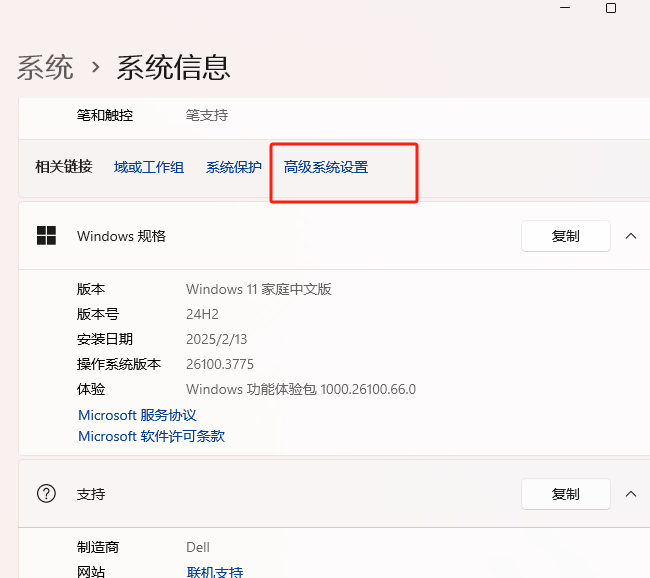This screenshot has width=650, height=578.
Task: Select the 笔支持 value text
Action: pyautogui.click(x=207, y=115)
